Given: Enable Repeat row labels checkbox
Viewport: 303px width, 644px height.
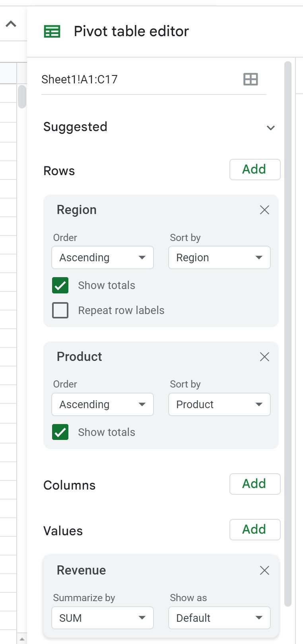Looking at the screenshot, I should 60,310.
